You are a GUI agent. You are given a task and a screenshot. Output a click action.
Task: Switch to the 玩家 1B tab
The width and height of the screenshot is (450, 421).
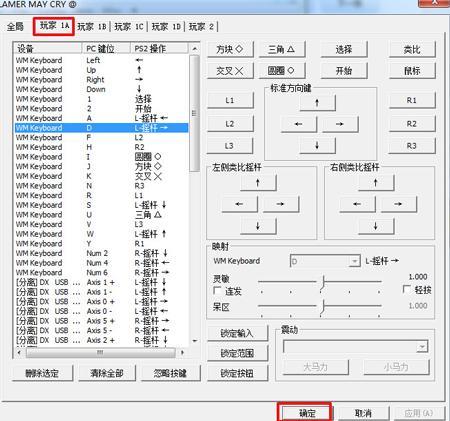click(x=92, y=26)
